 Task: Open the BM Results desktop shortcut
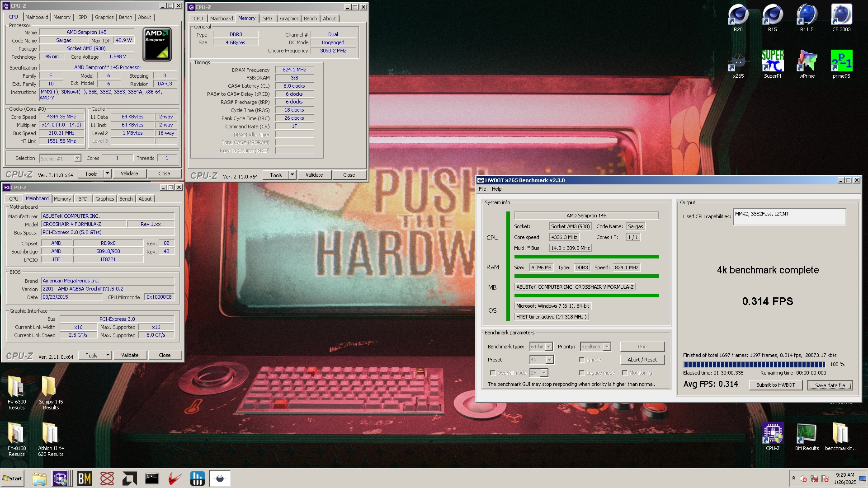pos(807,437)
